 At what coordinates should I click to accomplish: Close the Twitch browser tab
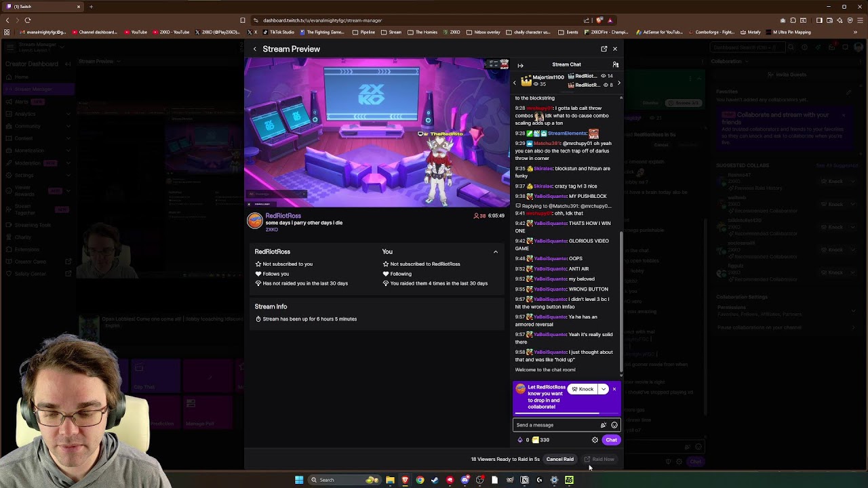click(78, 7)
